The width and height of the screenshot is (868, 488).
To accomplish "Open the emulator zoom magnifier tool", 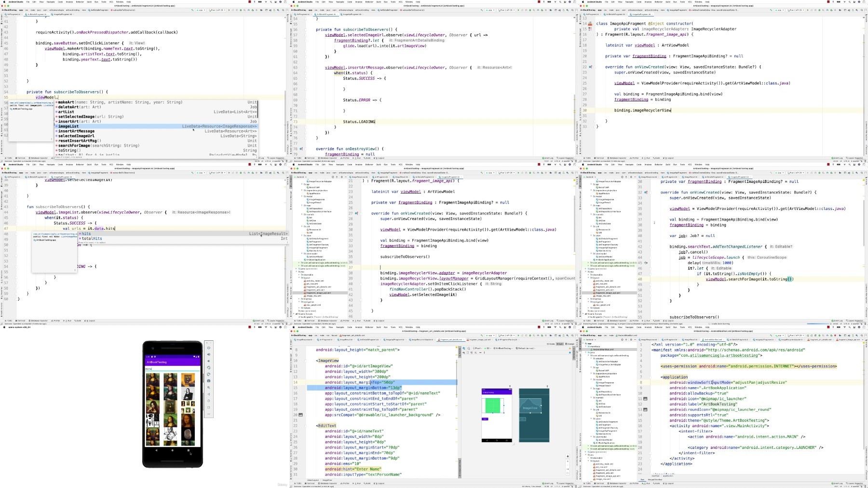I will pyautogui.click(x=209, y=388).
